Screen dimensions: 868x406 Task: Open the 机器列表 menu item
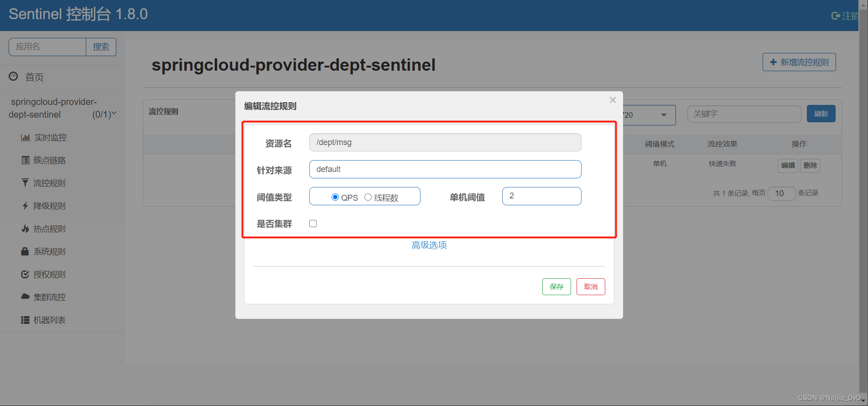click(x=49, y=320)
